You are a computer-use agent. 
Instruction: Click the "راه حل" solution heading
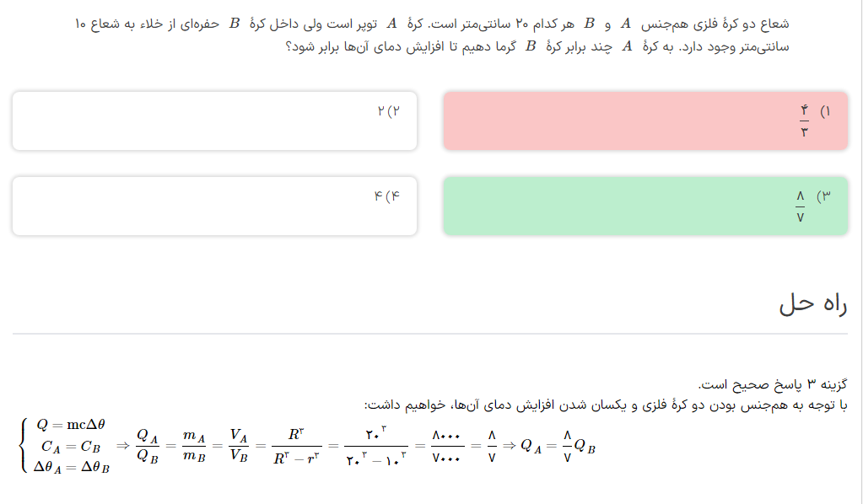[x=812, y=304]
